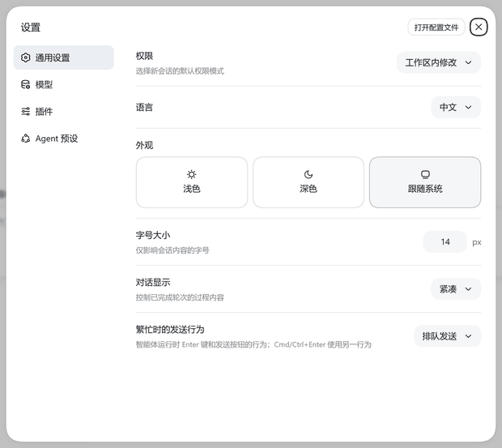Viewport: 502px width, 448px height.
Task: Click the 对话显示 setting label
Action: tap(153, 283)
